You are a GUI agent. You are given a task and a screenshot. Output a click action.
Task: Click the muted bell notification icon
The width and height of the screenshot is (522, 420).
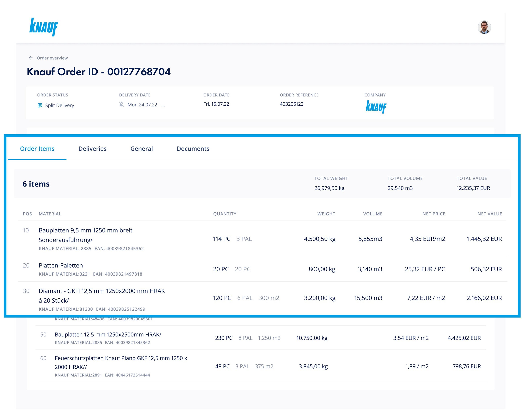point(122,104)
